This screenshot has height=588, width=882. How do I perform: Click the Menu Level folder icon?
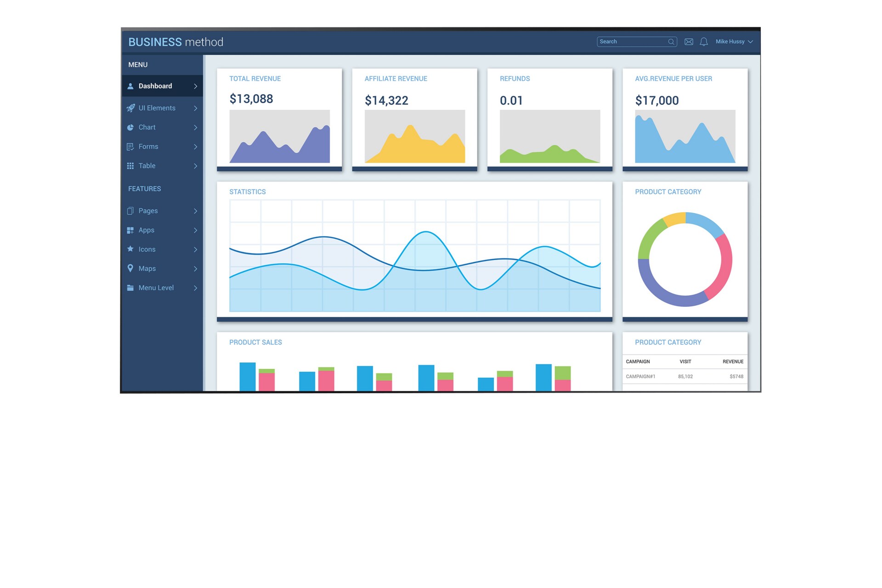130,288
